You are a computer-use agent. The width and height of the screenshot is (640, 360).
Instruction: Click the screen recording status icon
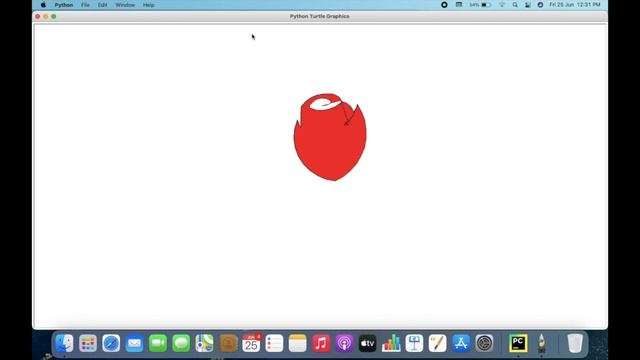(444, 5)
